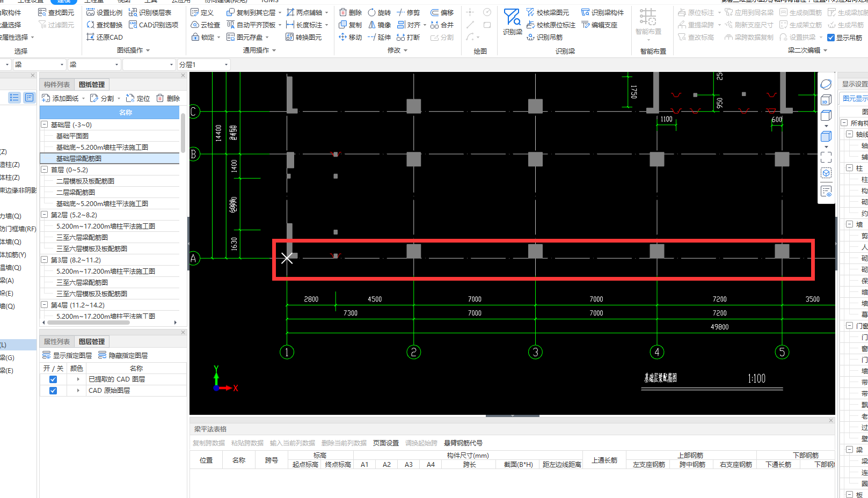
Task: Open 锁定 tool dropdown
Action: click(218, 38)
